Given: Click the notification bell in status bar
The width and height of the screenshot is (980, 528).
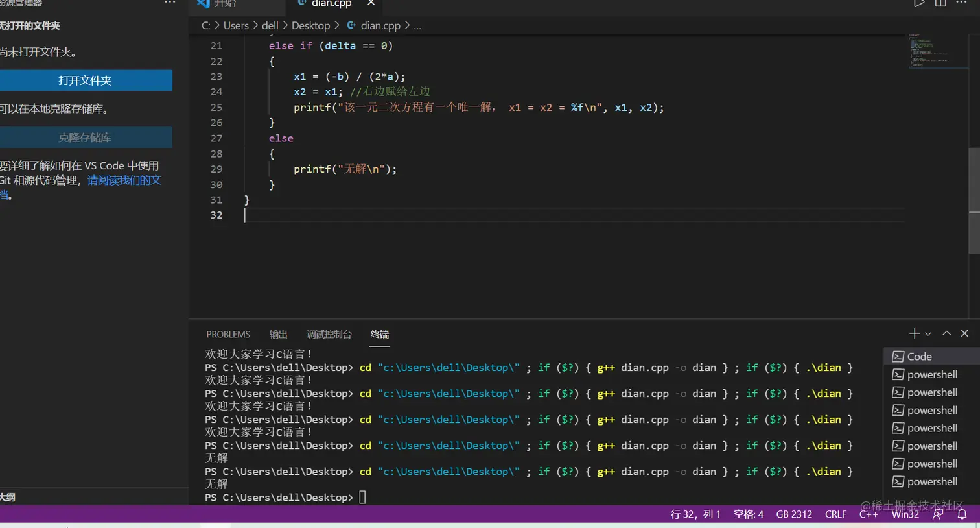Looking at the screenshot, I should (962, 514).
